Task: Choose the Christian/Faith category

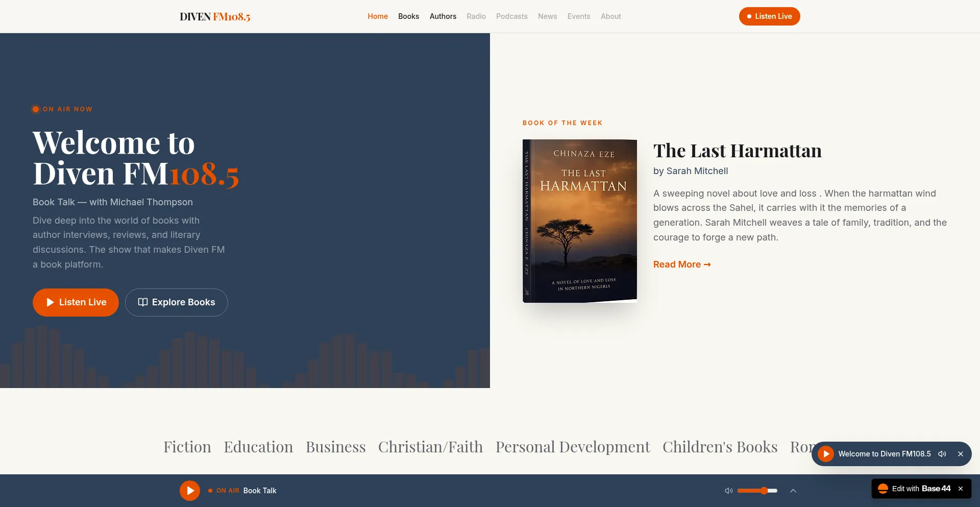Action: pyautogui.click(x=431, y=447)
